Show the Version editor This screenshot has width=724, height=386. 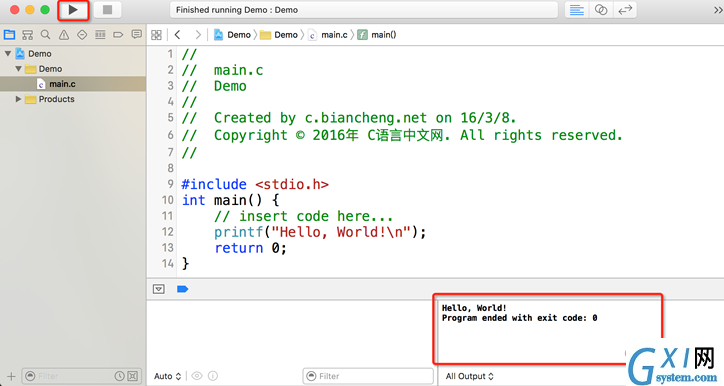tap(625, 10)
